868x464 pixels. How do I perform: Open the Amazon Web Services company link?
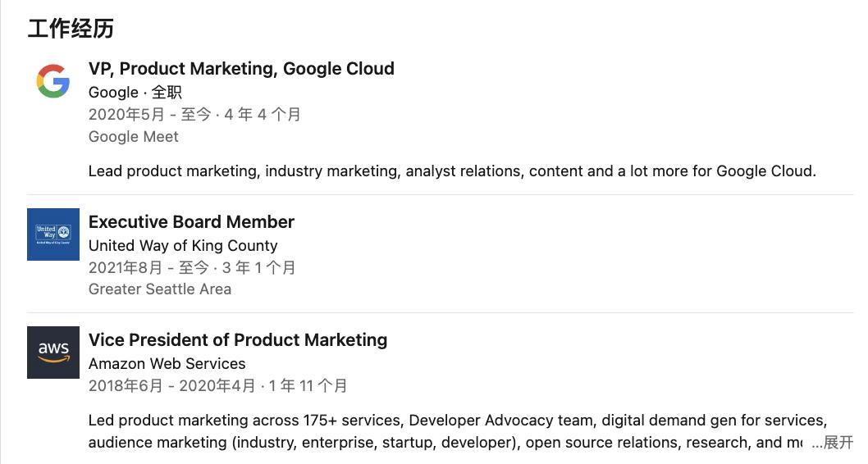coord(167,363)
